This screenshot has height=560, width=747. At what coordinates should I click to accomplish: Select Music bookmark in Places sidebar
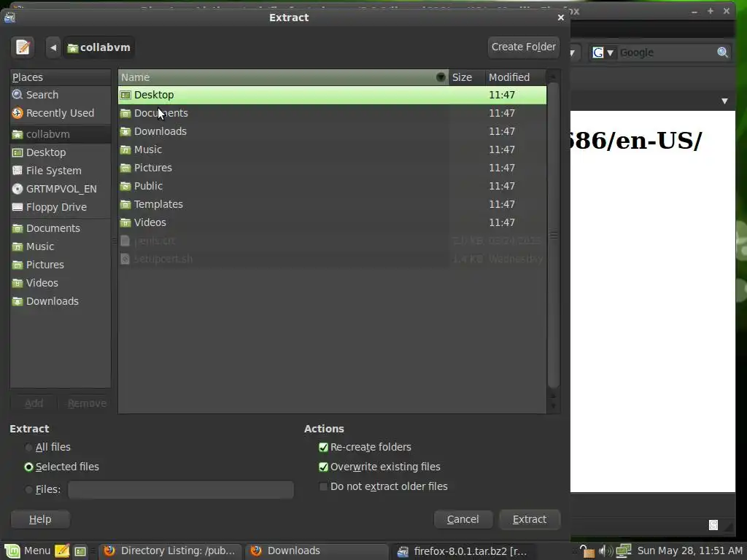tap(61, 246)
